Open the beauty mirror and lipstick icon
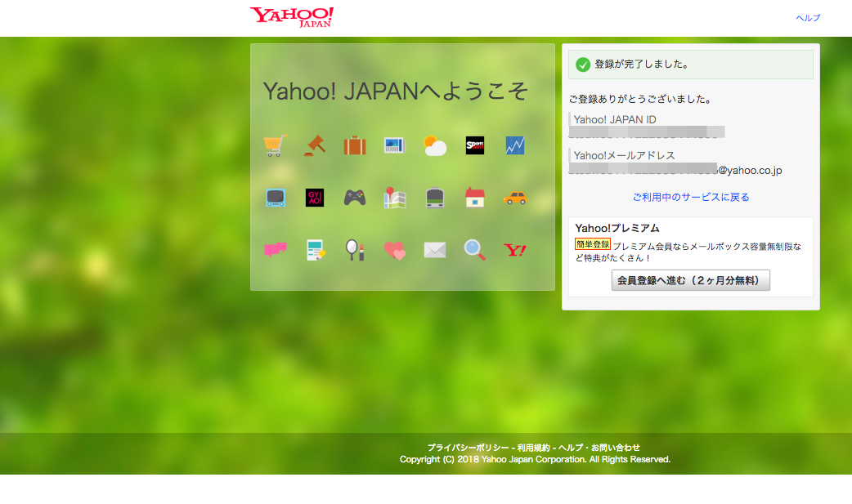Image resolution: width=852 pixels, height=504 pixels. (355, 250)
